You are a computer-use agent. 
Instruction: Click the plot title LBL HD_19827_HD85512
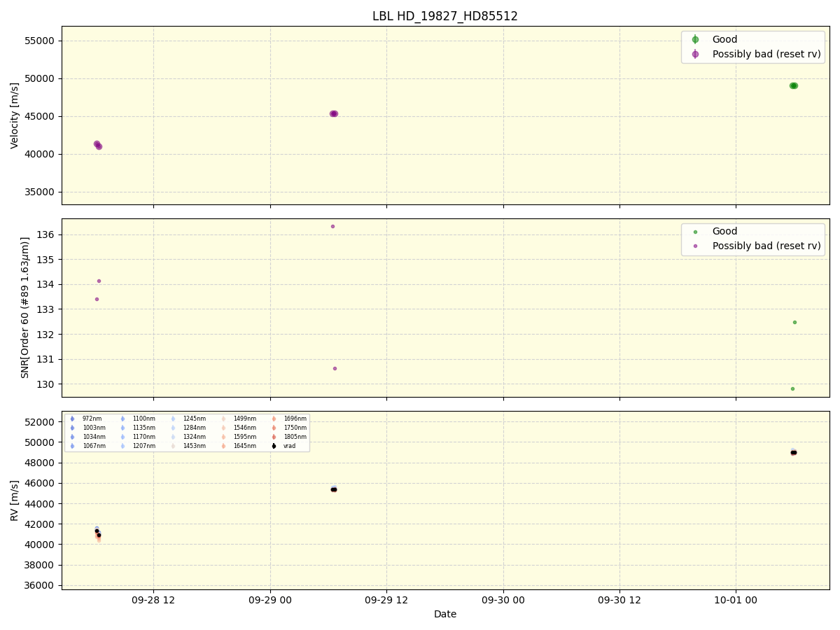445,16
